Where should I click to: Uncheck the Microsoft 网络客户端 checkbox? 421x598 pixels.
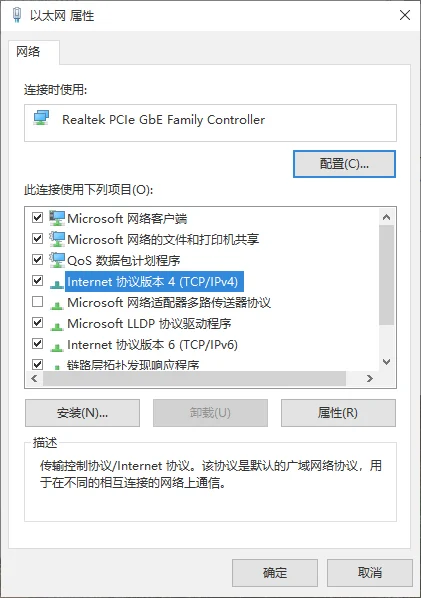click(x=37, y=218)
